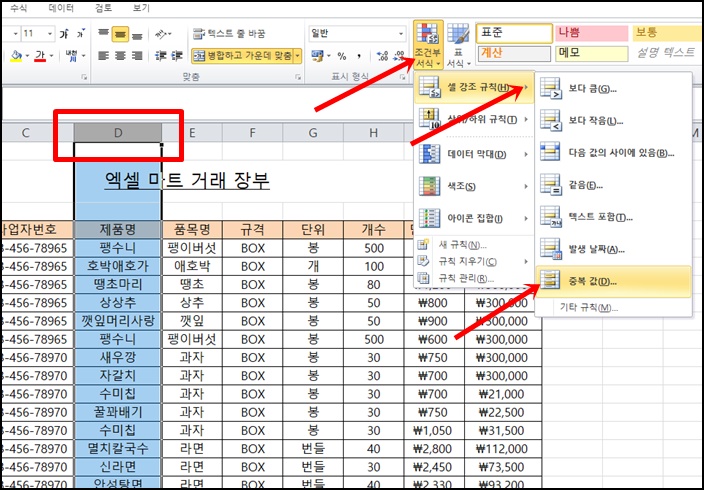Apply bottom vertical alignment

click(137, 34)
